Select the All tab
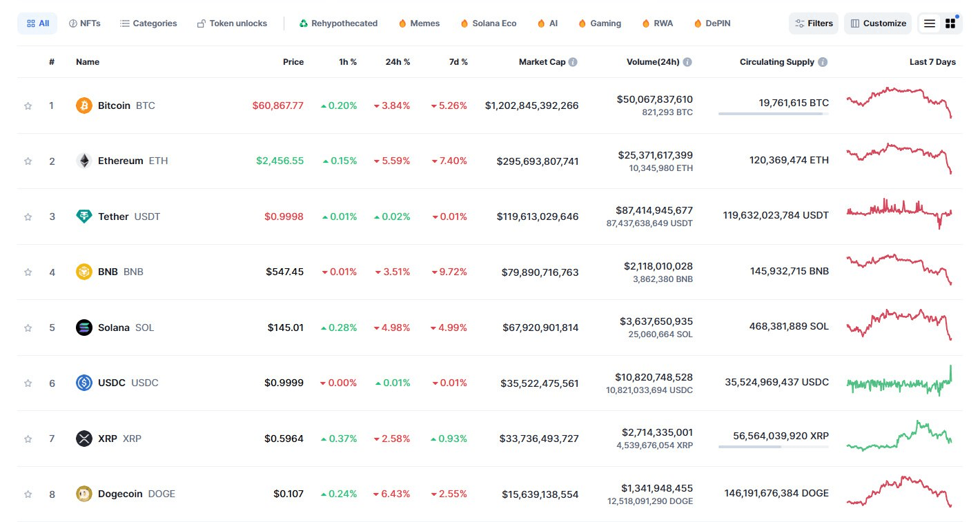The width and height of the screenshot is (980, 522). (x=37, y=23)
